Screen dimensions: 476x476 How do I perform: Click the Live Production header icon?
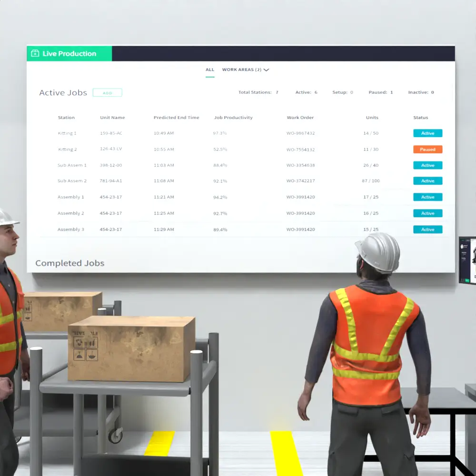tap(34, 53)
